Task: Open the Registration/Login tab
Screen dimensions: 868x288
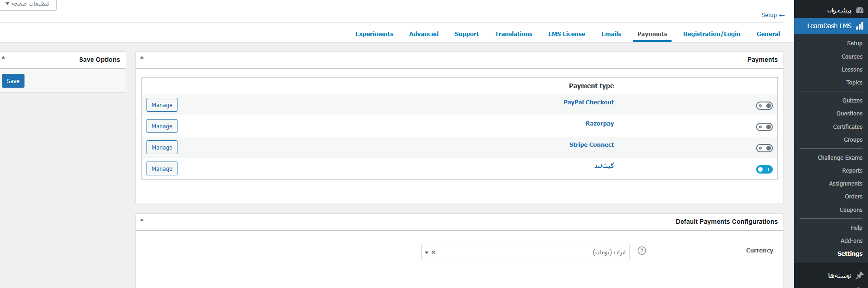Action: pos(711,34)
